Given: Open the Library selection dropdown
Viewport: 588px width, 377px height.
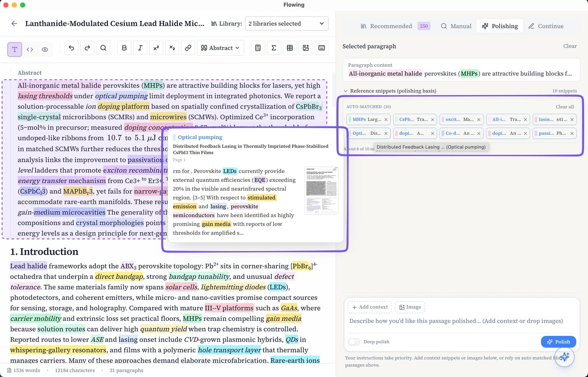Looking at the screenshot, I should click(x=287, y=24).
